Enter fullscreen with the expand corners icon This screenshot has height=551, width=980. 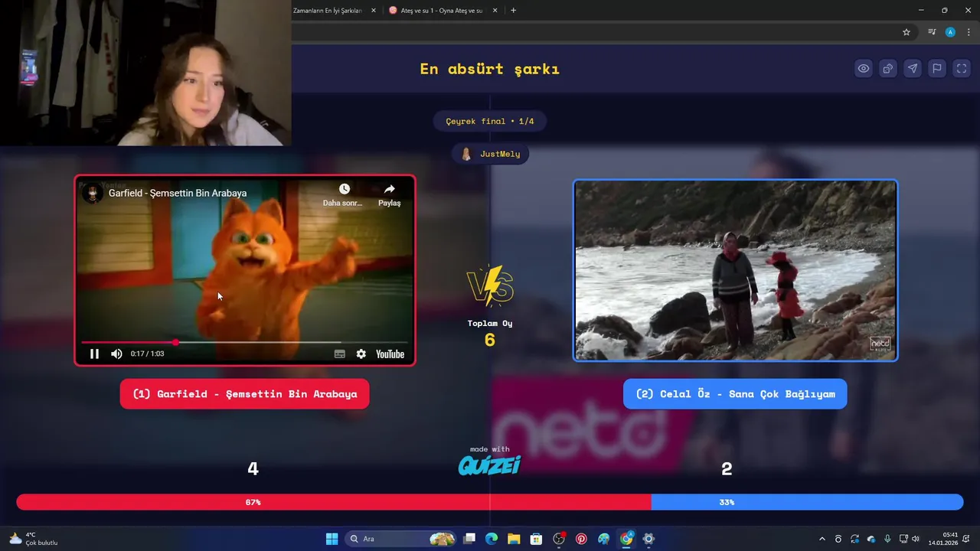point(962,69)
